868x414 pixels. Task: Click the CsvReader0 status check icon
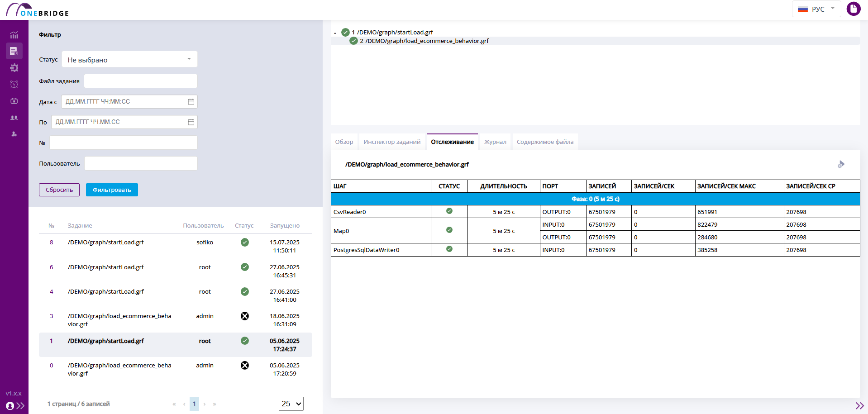point(449,211)
